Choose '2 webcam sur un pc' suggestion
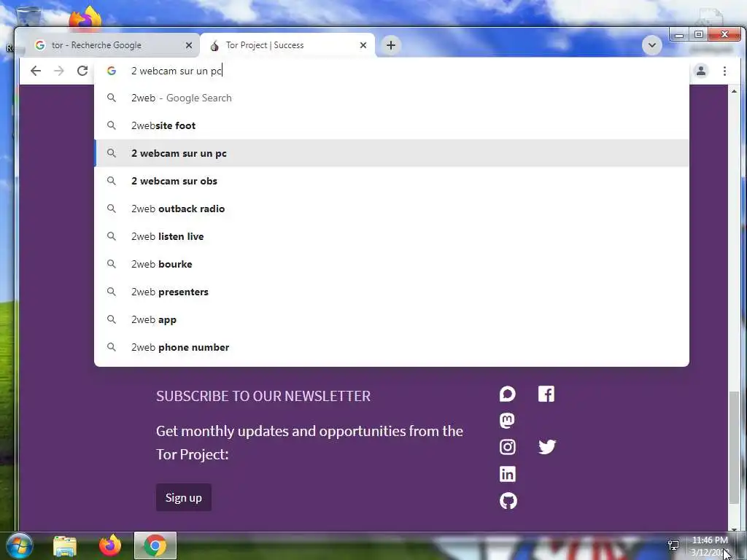Screen dimensions: 747x560 click(x=392, y=153)
